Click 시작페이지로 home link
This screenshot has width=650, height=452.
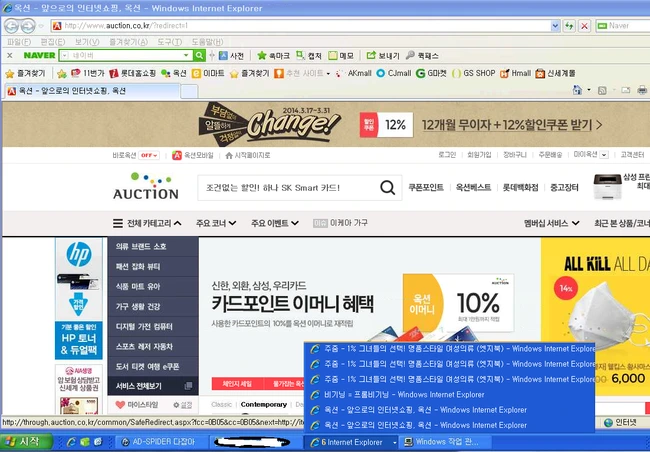(247, 156)
